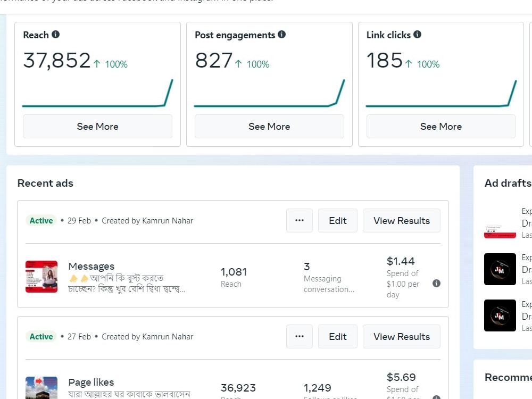This screenshot has width=532, height=399.
Task: Open the Ad drafts section heading
Action: [x=507, y=183]
